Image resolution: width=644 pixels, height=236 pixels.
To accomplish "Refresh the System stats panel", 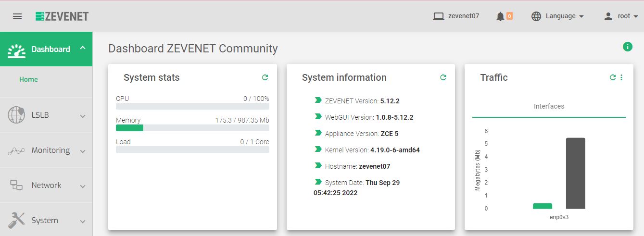I will pyautogui.click(x=265, y=77).
